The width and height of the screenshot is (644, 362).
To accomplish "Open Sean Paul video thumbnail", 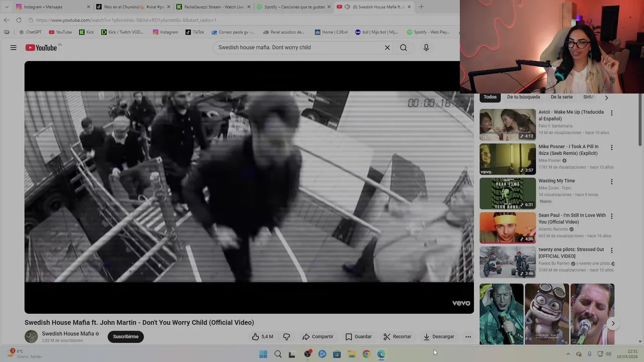I will tap(508, 228).
